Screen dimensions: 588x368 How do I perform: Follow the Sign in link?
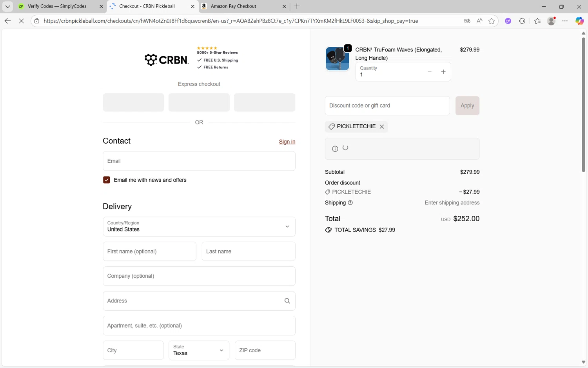coord(287,142)
